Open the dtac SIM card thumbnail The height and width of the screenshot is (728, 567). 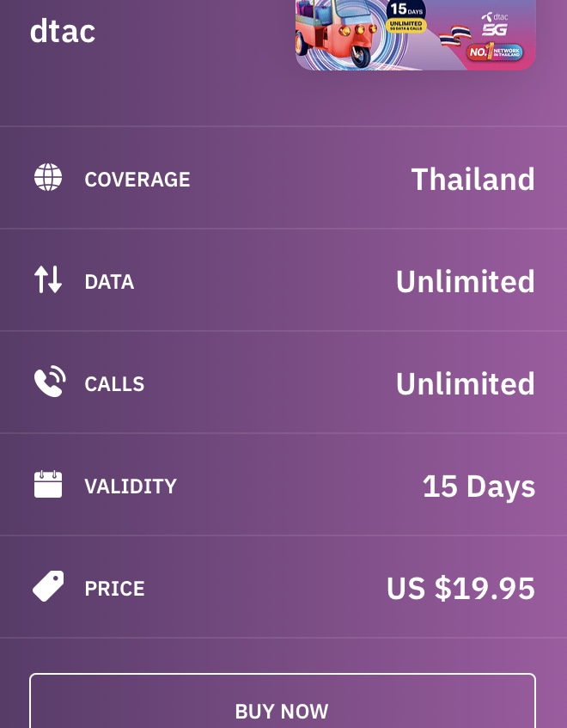click(x=416, y=35)
